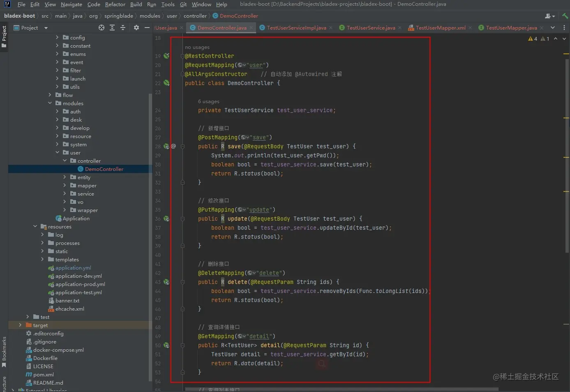Open the Refactor menu
Viewport: 570px width, 392px height.
click(115, 4)
